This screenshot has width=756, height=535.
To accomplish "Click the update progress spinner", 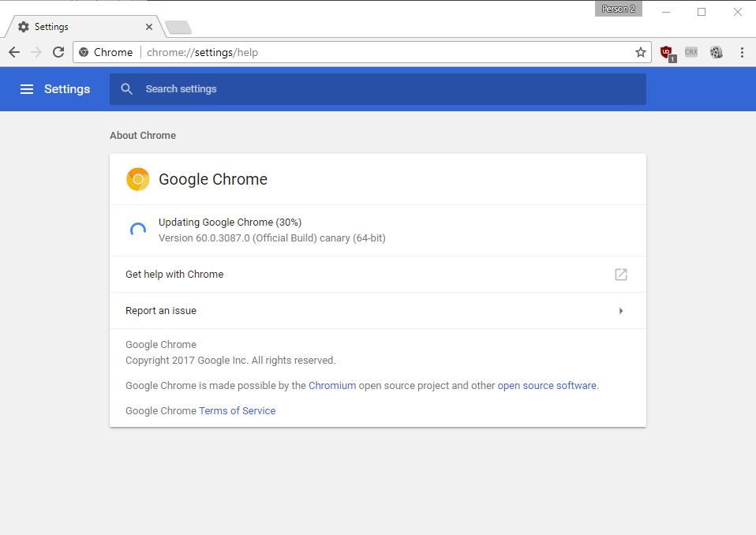I will [x=137, y=229].
